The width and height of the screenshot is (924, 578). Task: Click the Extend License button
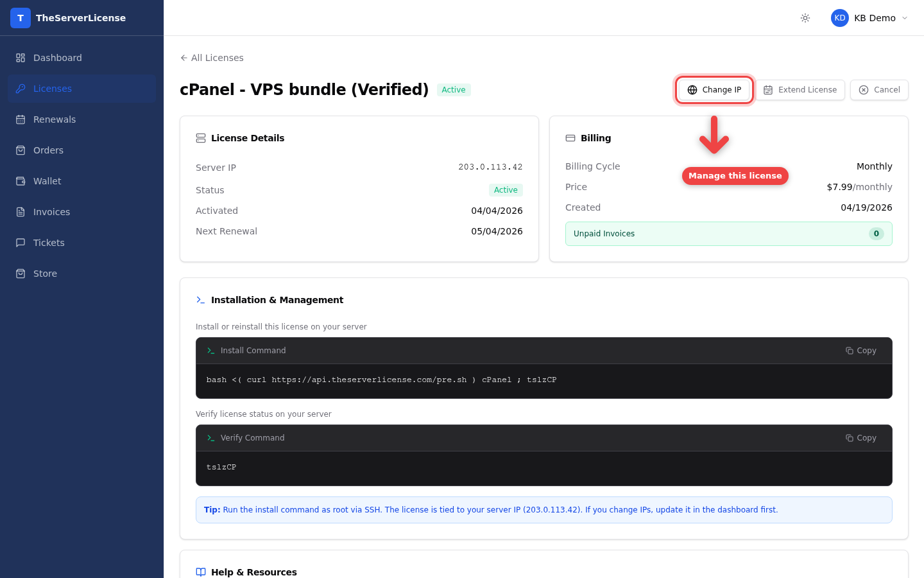click(x=800, y=90)
